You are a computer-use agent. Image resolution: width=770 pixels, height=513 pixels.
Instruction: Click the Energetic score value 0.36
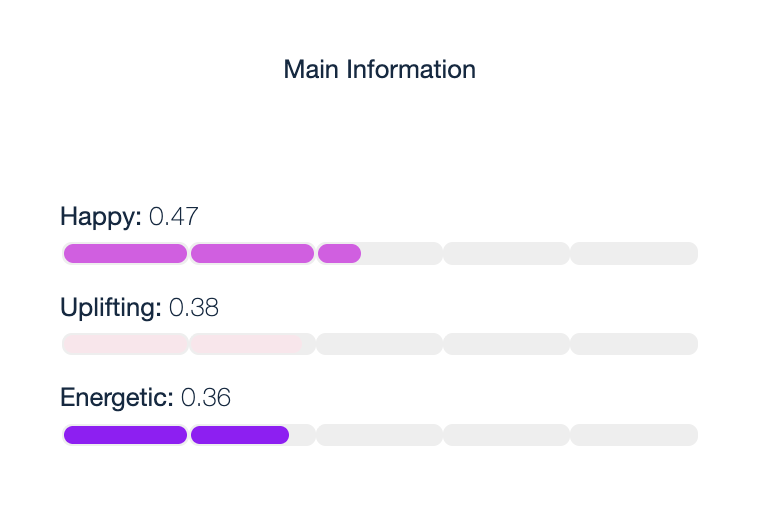[206, 398]
